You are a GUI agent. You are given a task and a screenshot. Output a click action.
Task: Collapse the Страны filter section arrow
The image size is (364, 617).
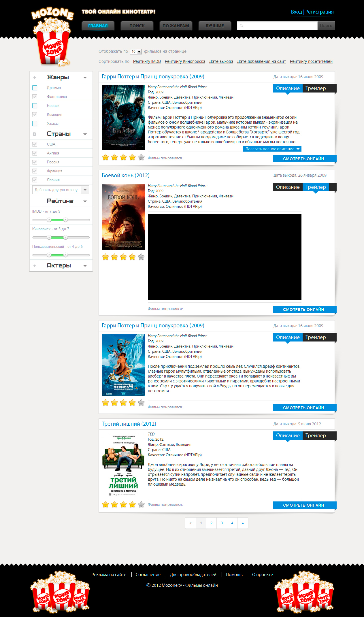85,134
